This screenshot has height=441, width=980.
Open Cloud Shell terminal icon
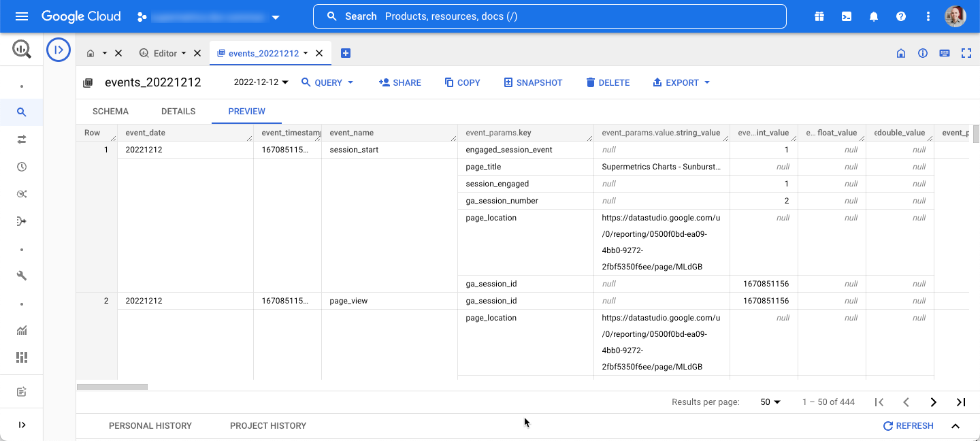[x=847, y=16]
